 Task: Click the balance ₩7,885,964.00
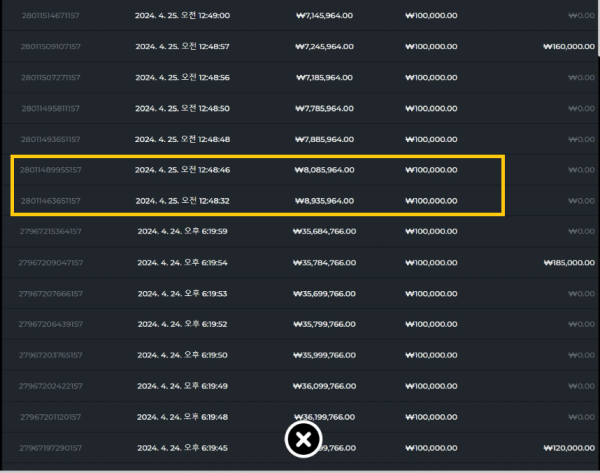[x=324, y=139]
